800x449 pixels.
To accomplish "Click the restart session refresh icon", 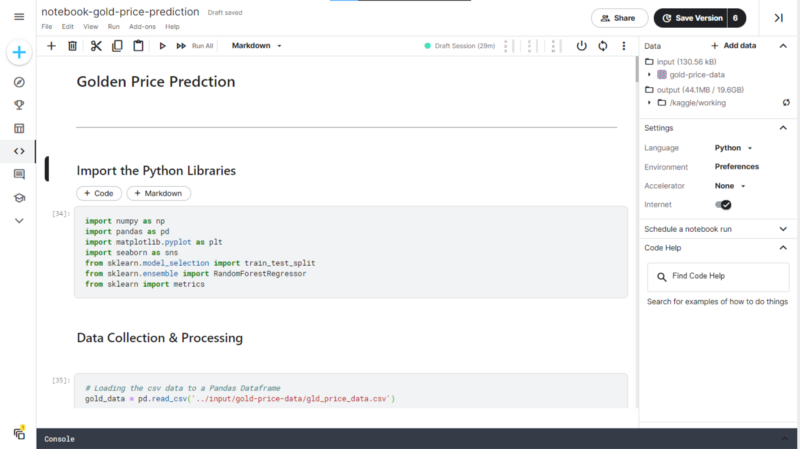I will tap(603, 46).
